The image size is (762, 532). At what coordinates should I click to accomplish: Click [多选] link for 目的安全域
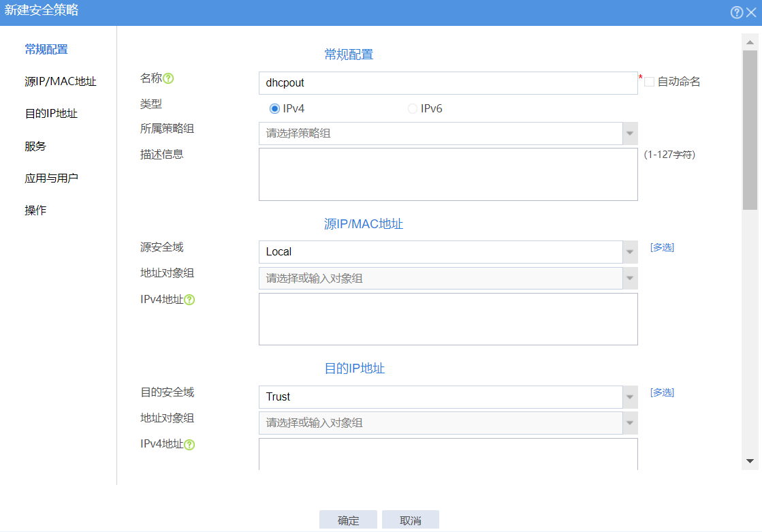(x=662, y=392)
